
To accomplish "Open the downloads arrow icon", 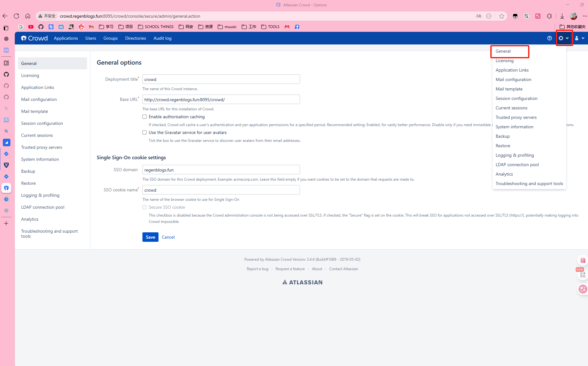I will pos(562,16).
